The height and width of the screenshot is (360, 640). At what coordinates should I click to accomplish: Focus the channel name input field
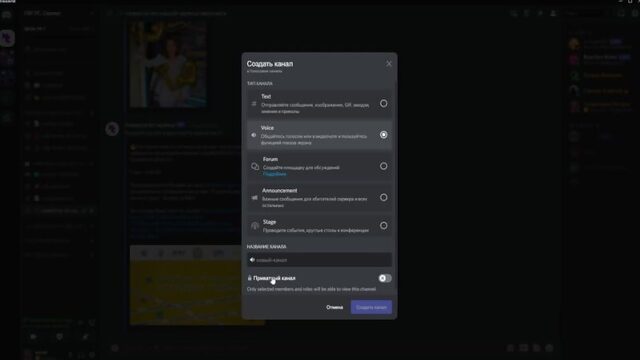(x=319, y=260)
